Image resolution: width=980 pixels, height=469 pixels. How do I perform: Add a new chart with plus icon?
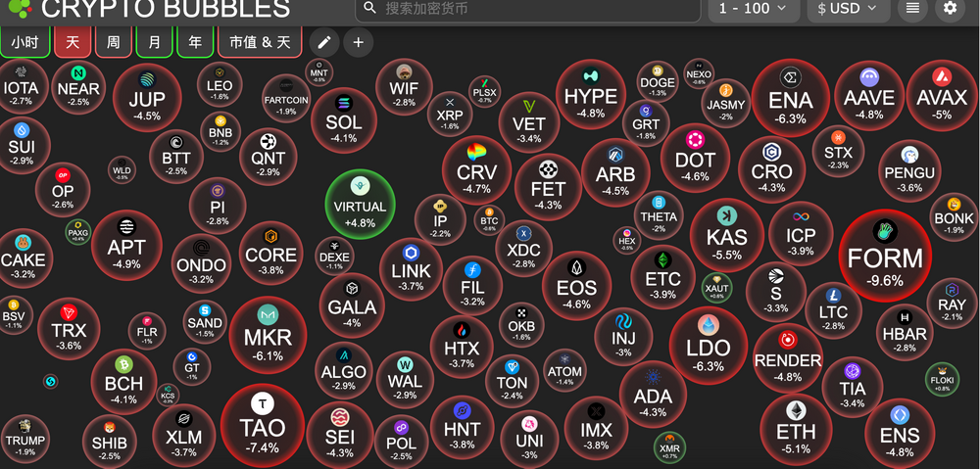(358, 42)
